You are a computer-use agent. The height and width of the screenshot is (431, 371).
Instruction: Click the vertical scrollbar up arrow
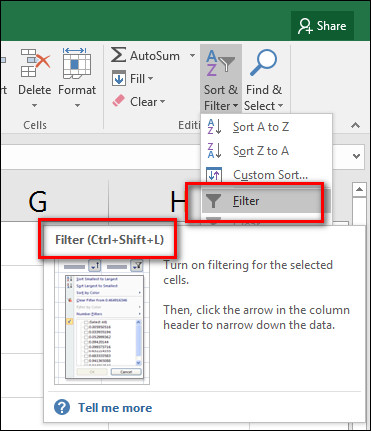pos(359,190)
